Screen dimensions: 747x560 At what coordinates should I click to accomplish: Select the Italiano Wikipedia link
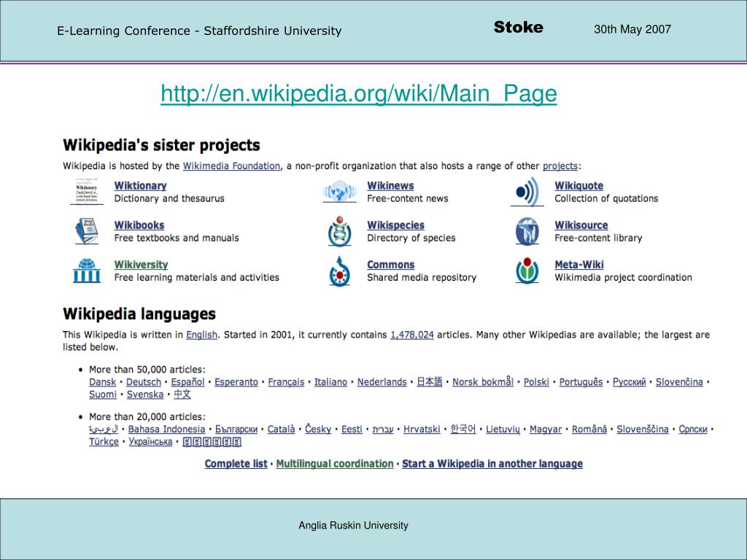(x=330, y=382)
